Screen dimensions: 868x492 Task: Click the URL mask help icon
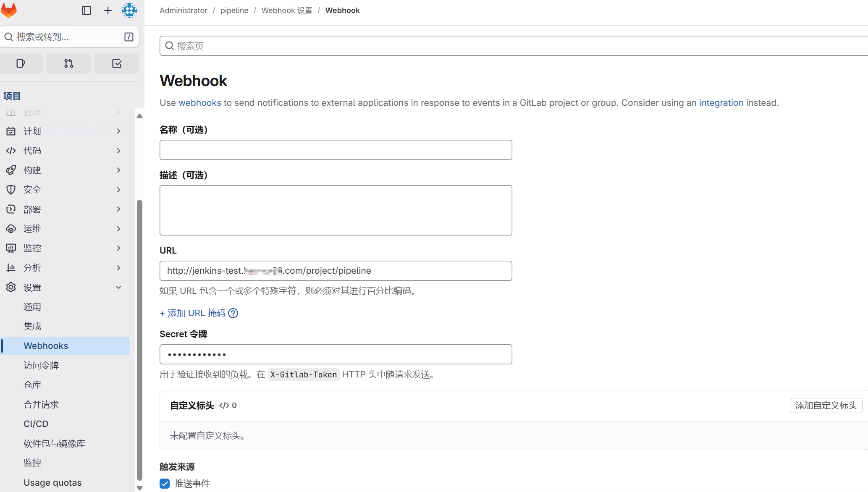(x=233, y=313)
